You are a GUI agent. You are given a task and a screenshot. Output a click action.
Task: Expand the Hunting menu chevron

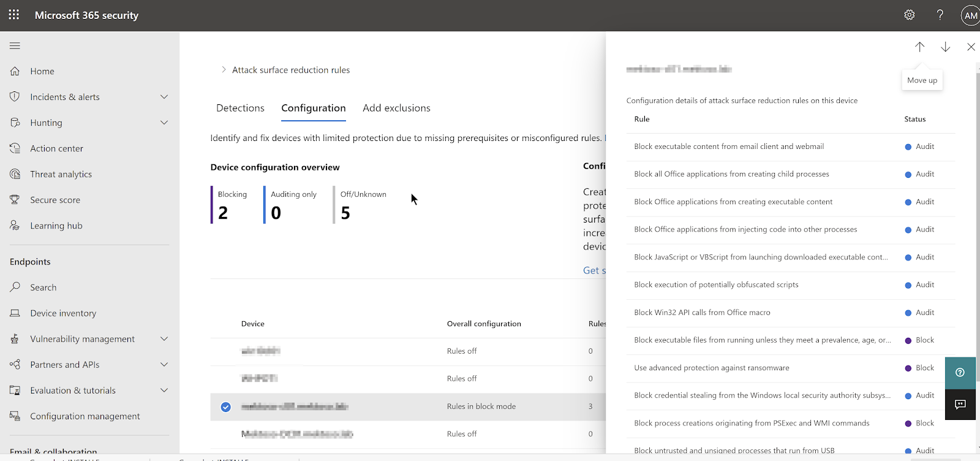coord(164,123)
